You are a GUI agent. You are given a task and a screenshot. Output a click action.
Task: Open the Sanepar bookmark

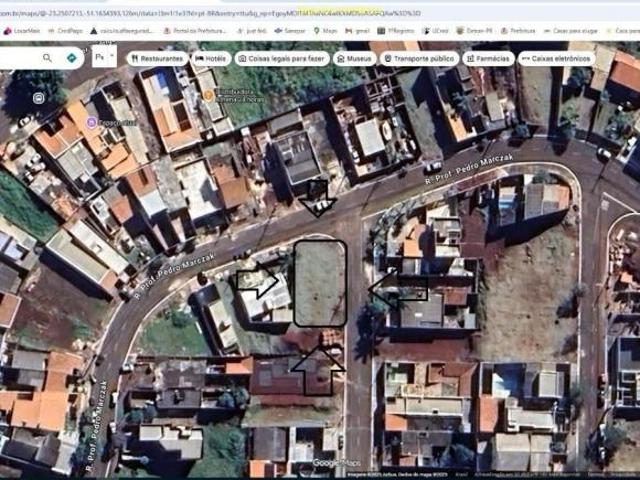pos(290,31)
